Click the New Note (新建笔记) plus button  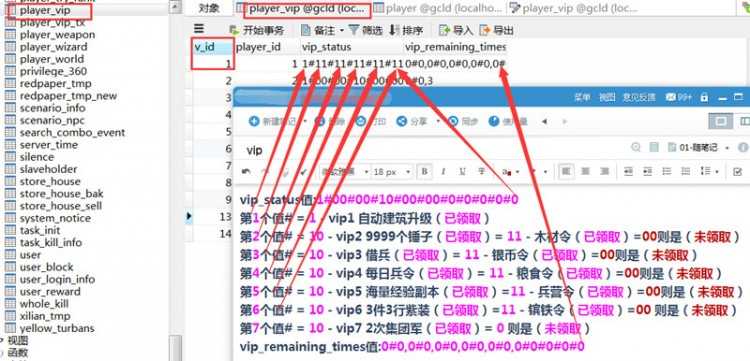254,121
